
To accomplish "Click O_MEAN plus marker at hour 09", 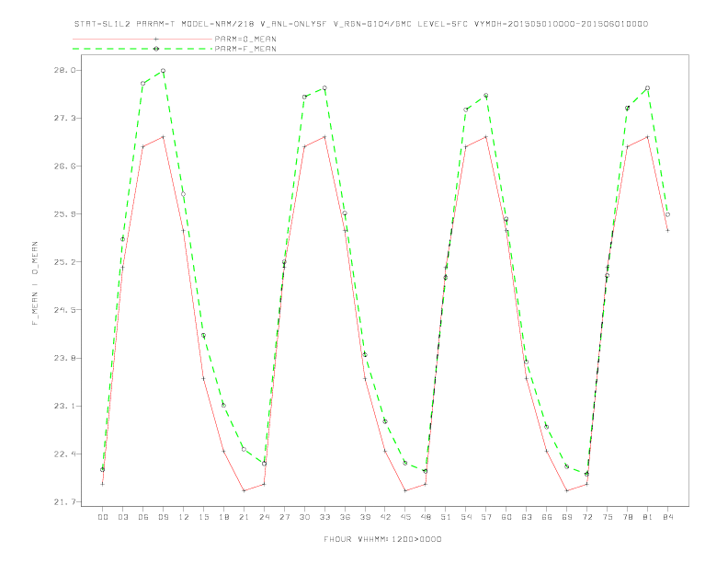I will (163, 137).
